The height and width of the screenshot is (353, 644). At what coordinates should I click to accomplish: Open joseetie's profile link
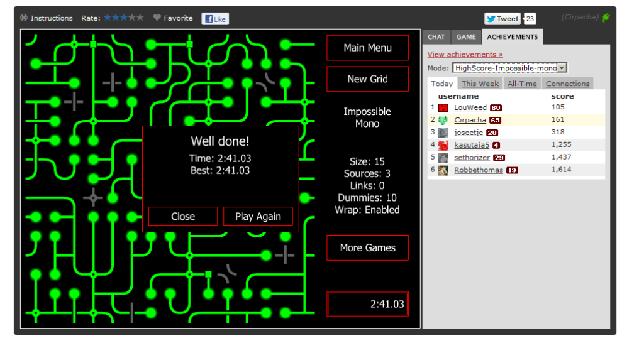[x=469, y=133]
